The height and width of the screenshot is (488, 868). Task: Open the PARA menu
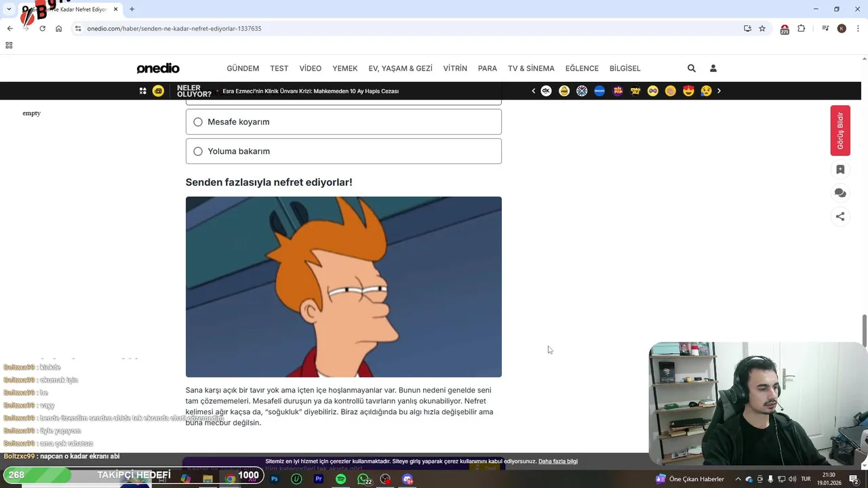pos(488,68)
